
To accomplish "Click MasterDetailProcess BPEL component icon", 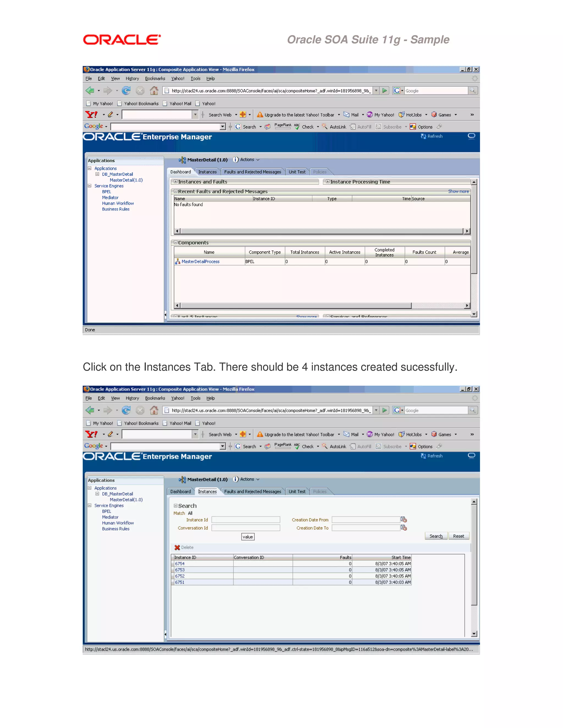I will [177, 261].
